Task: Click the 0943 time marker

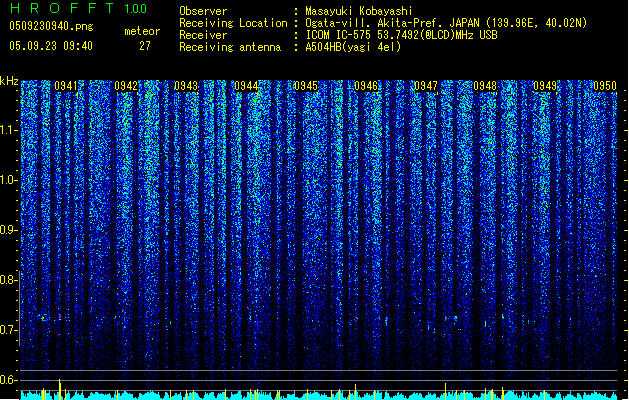Action: point(186,86)
